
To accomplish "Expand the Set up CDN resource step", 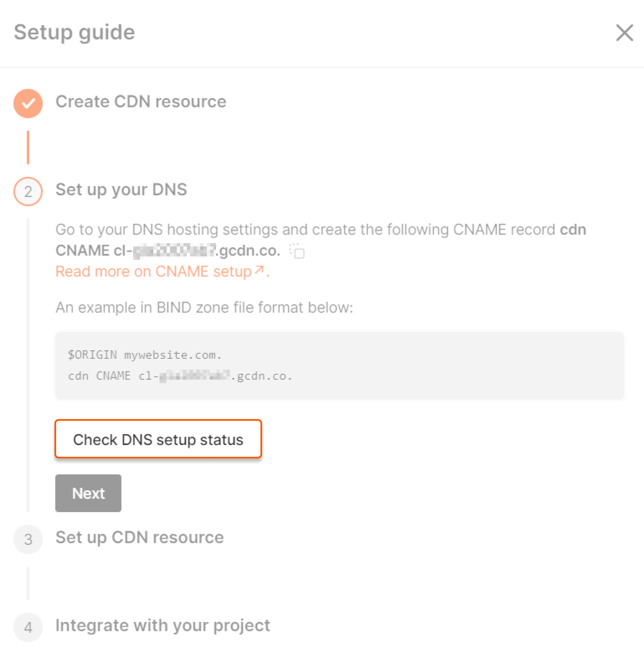I will (x=140, y=537).
